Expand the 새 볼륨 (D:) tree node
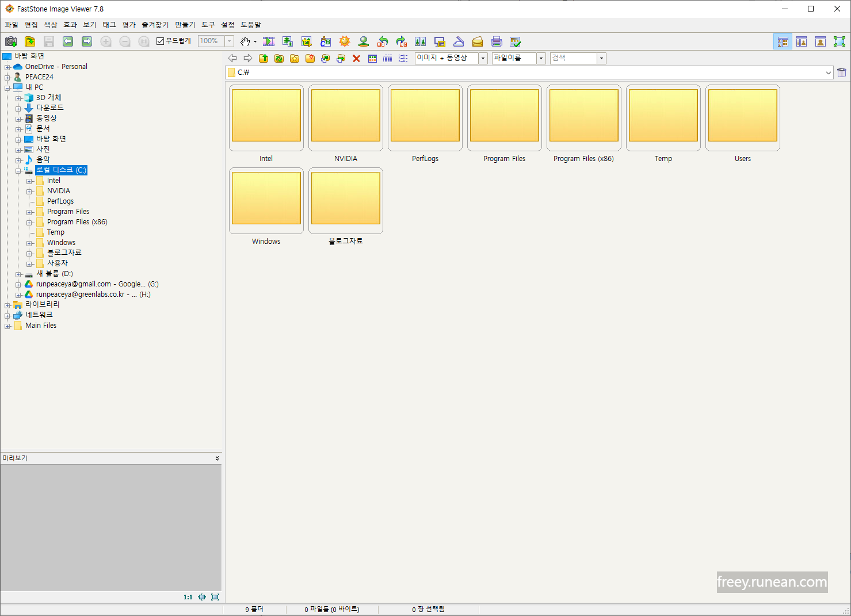 pos(18,274)
